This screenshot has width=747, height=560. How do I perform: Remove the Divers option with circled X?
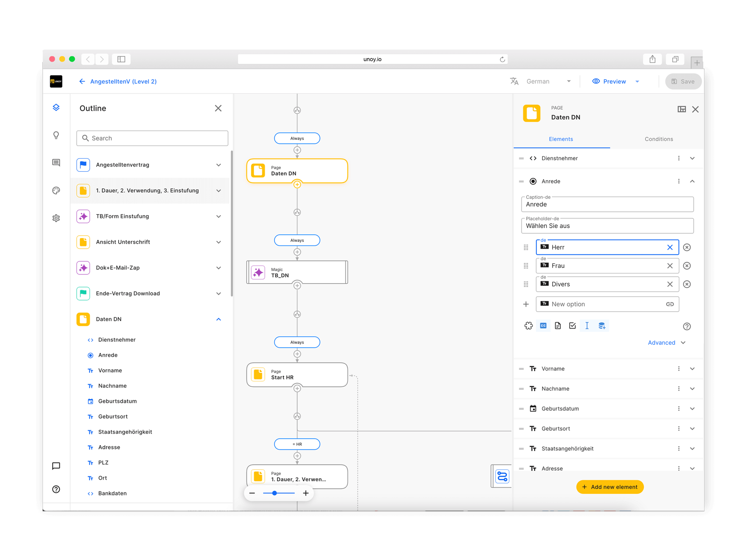pyautogui.click(x=687, y=284)
